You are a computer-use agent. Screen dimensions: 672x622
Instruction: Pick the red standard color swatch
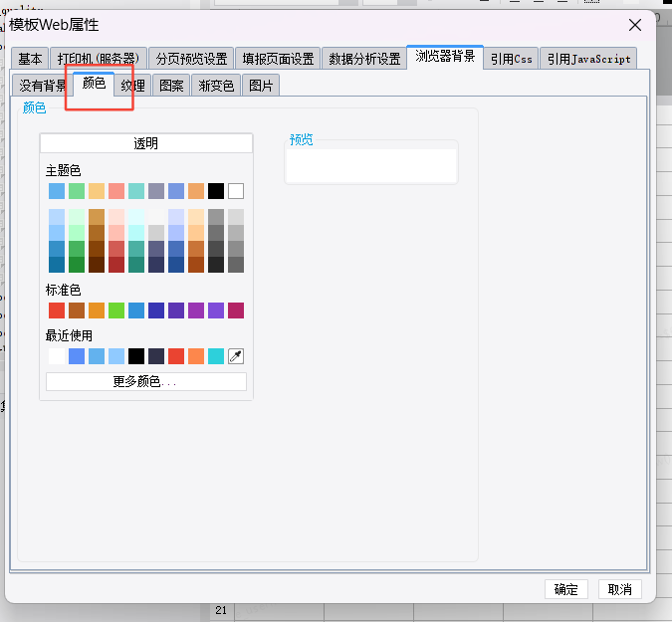click(x=57, y=311)
